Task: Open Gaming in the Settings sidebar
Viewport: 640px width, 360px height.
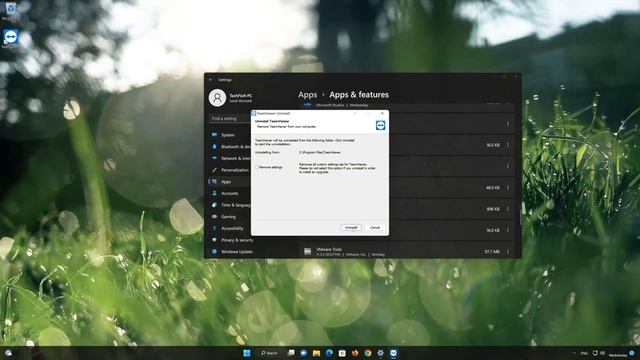Action: click(230, 217)
